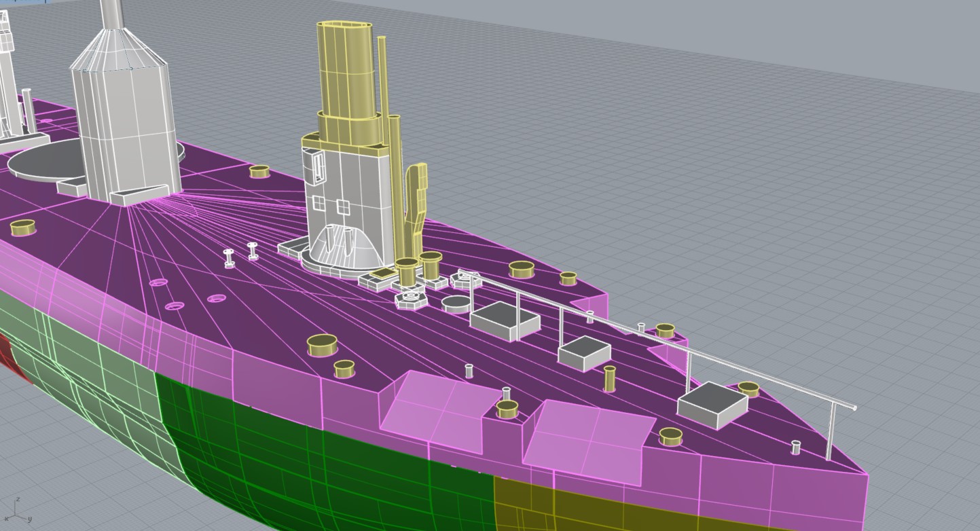The width and height of the screenshot is (980, 531).
Task: Select the white conical tower body
Action: pos(124,129)
